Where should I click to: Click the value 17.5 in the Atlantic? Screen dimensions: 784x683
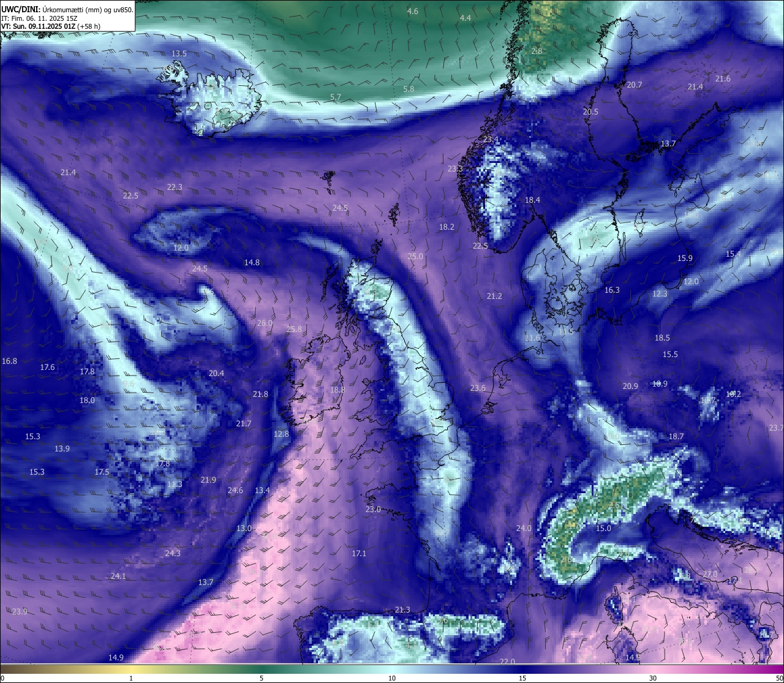point(102,472)
